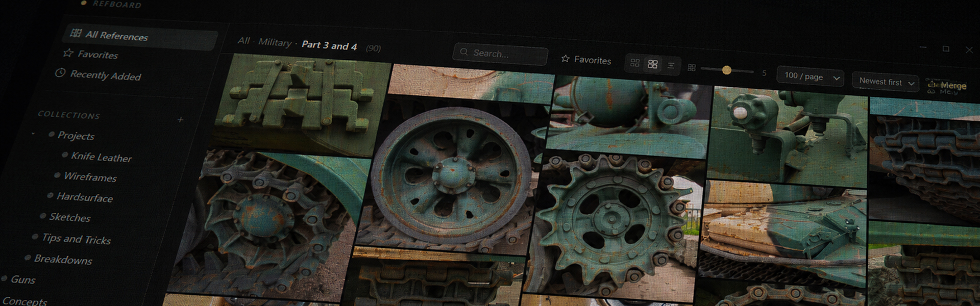Open the green track links thumbnail

click(301, 105)
